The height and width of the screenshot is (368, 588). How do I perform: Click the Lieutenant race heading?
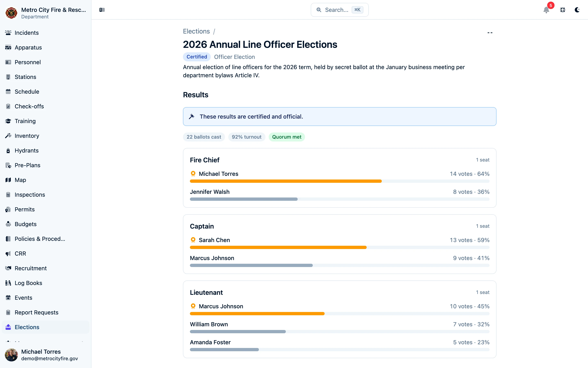tap(206, 292)
